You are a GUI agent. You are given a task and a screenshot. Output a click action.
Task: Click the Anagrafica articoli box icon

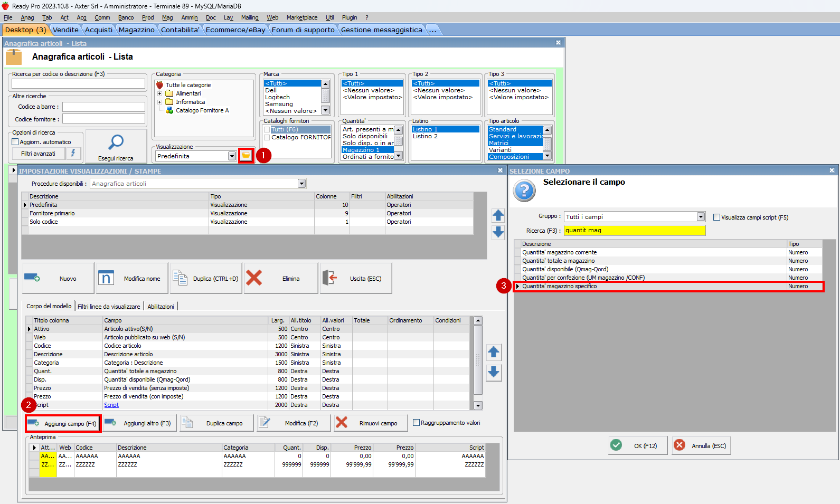coord(14,57)
